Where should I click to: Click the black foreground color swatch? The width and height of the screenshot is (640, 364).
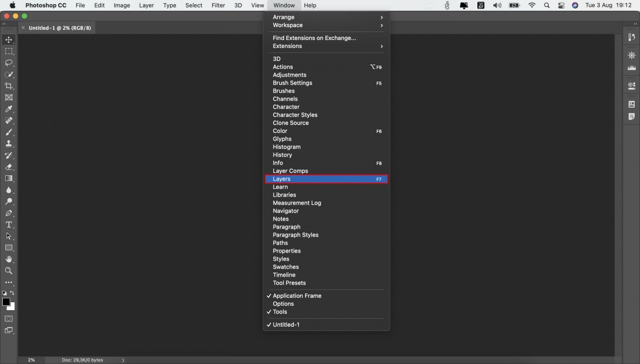point(6,302)
